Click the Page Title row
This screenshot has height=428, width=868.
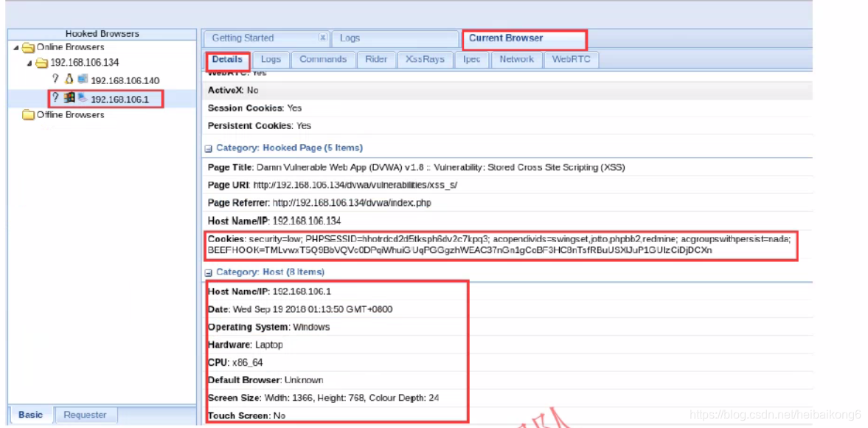coord(507,168)
